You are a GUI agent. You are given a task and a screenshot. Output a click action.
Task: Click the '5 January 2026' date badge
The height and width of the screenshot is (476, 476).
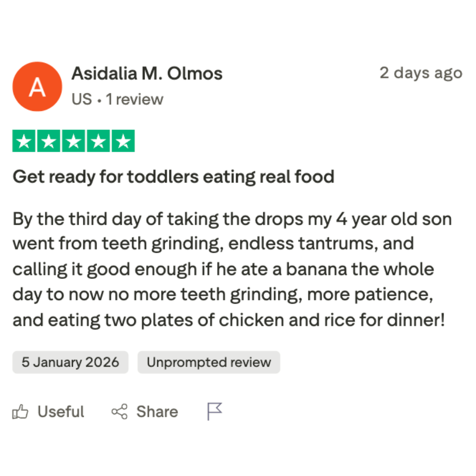pos(70,362)
